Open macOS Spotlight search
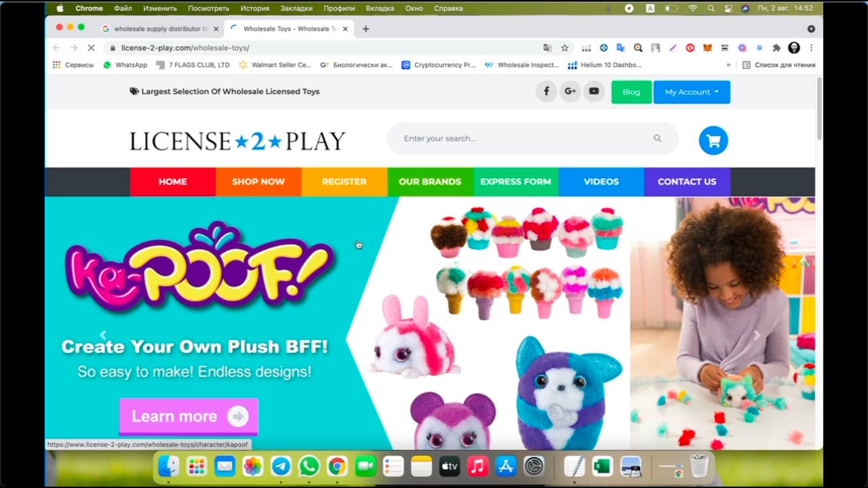The height and width of the screenshot is (488, 868). (711, 9)
